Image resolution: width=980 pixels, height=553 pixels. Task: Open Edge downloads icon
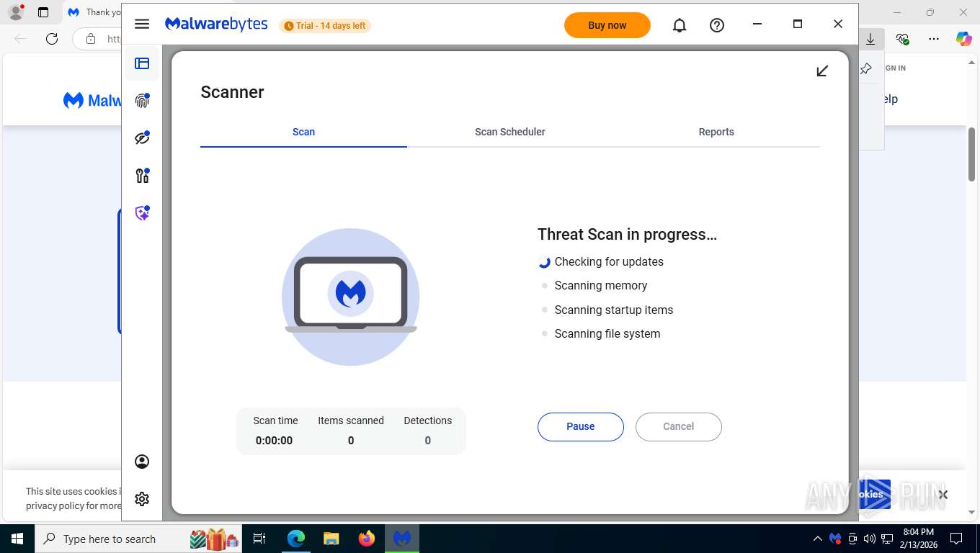pyautogui.click(x=870, y=39)
